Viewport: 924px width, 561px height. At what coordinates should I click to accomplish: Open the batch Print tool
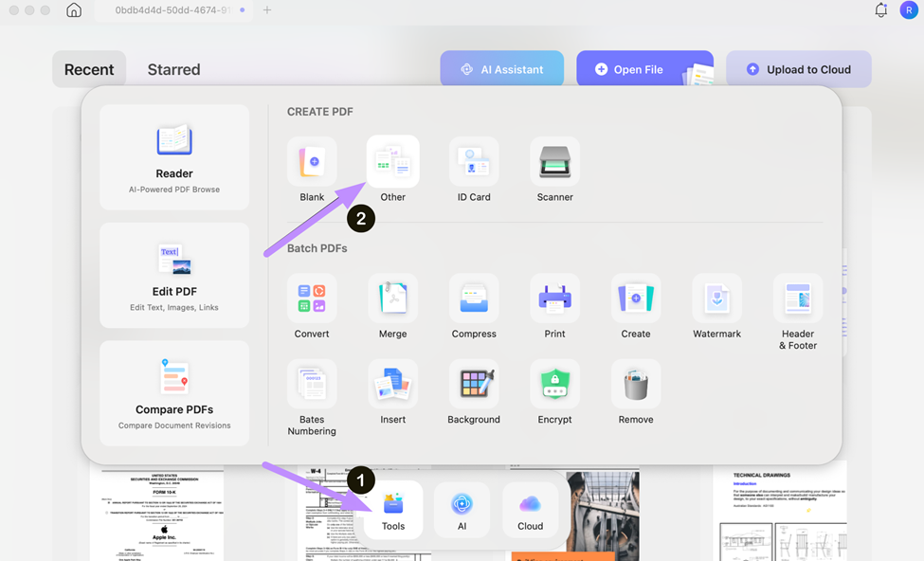pyautogui.click(x=554, y=299)
